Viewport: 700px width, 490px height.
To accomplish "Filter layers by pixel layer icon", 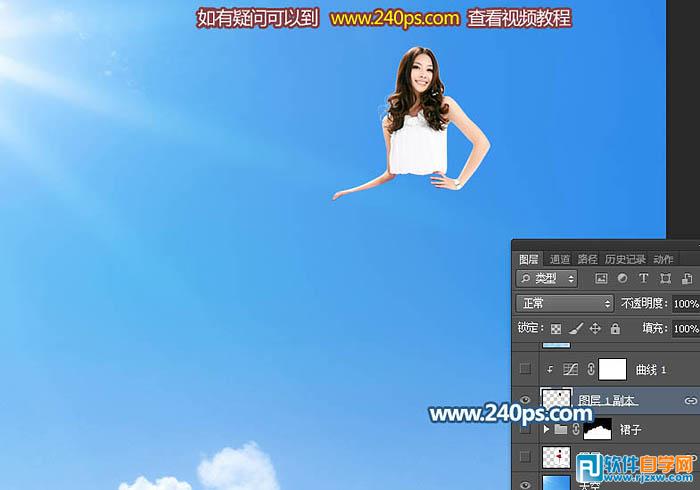I will coord(601,278).
